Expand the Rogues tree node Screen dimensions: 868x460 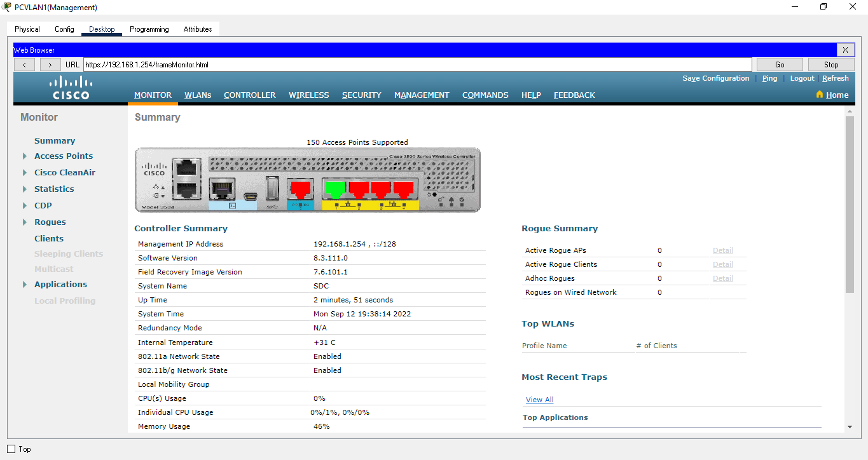[25, 222]
